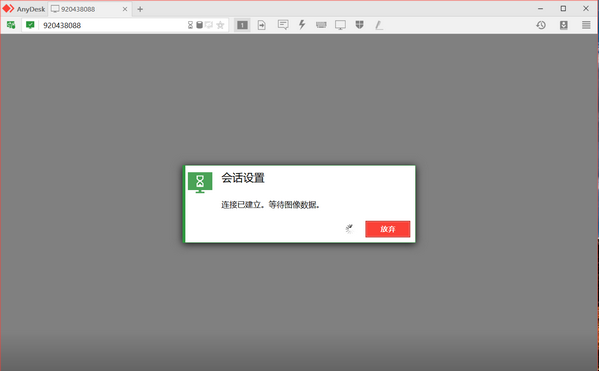
Task: Click the green monitor checkmark icon in address bar
Action: click(30, 25)
